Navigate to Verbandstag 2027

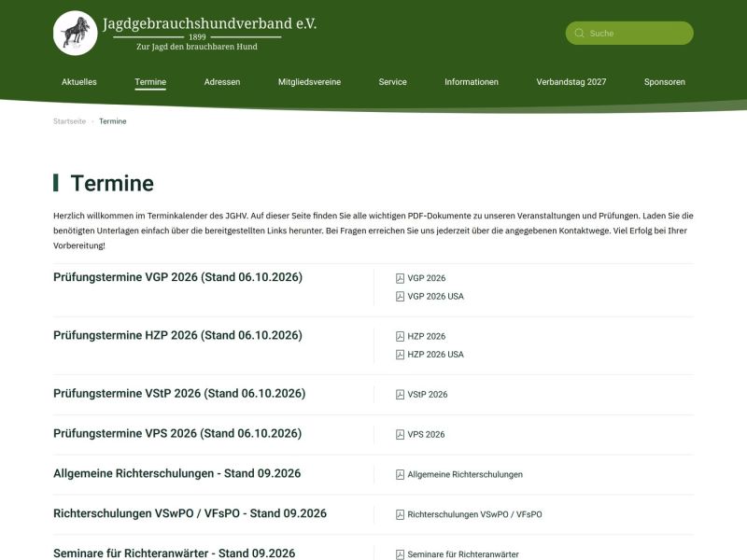click(571, 82)
